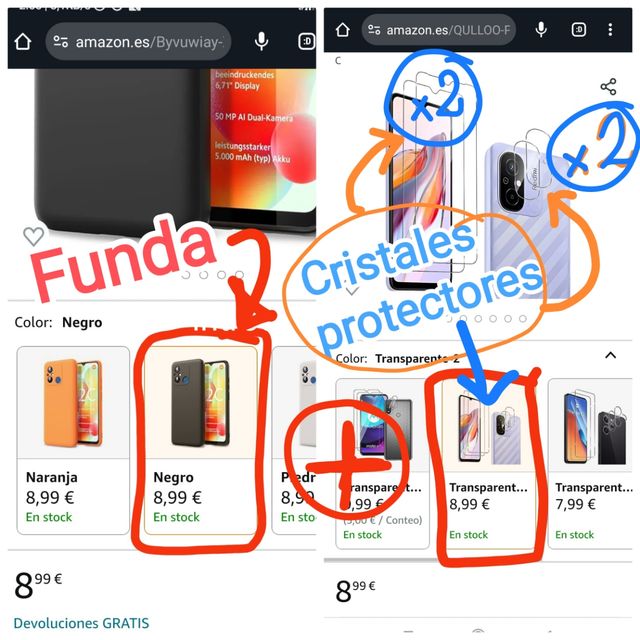Open the Devoluciones GRATIS link

point(81,623)
